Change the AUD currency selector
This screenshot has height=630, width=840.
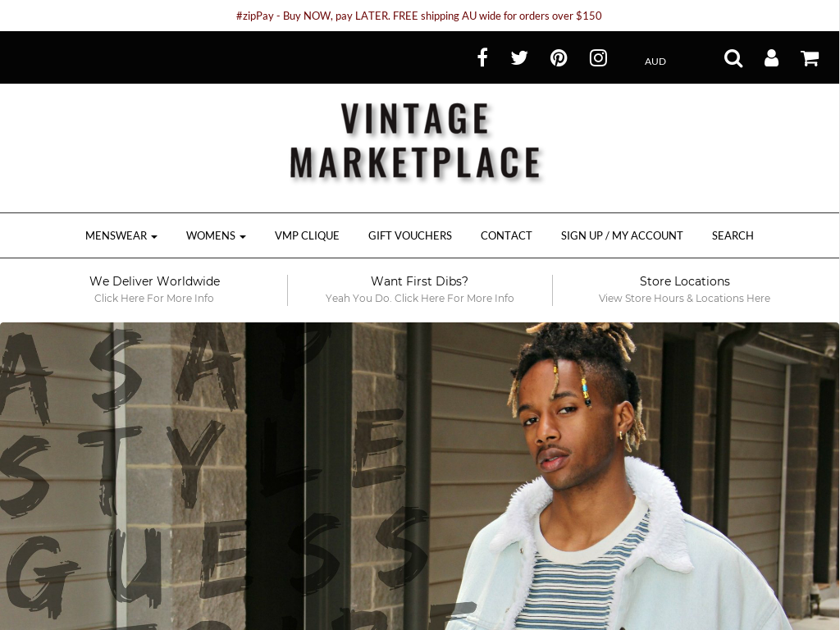pos(655,62)
